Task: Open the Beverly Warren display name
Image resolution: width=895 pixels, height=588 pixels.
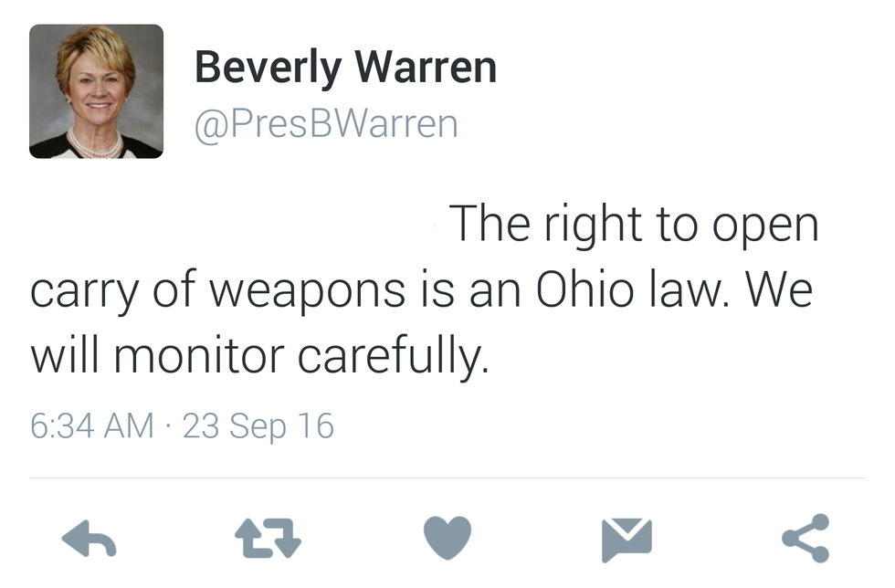Action: pyautogui.click(x=345, y=68)
